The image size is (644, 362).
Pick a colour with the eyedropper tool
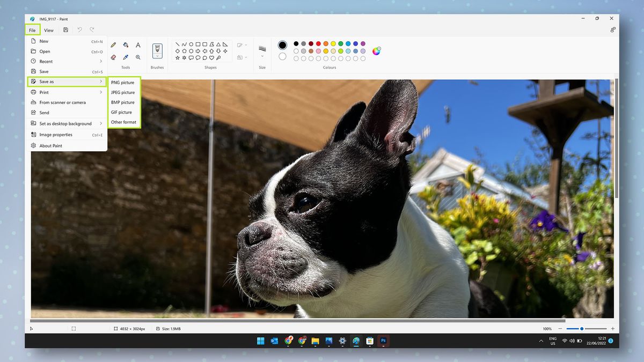[x=126, y=57]
